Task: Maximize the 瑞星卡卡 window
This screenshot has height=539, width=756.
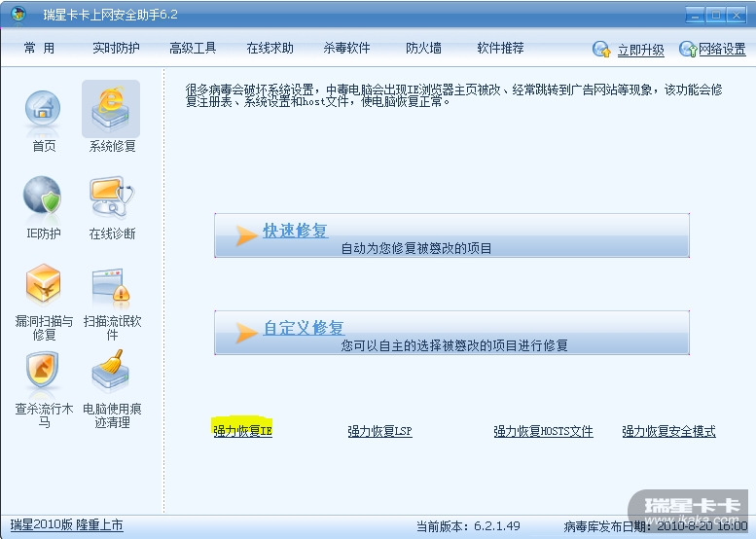Action: (716, 15)
